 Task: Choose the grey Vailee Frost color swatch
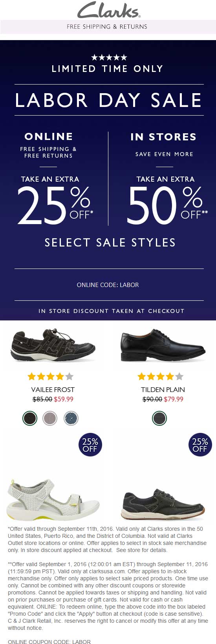(x=50, y=418)
